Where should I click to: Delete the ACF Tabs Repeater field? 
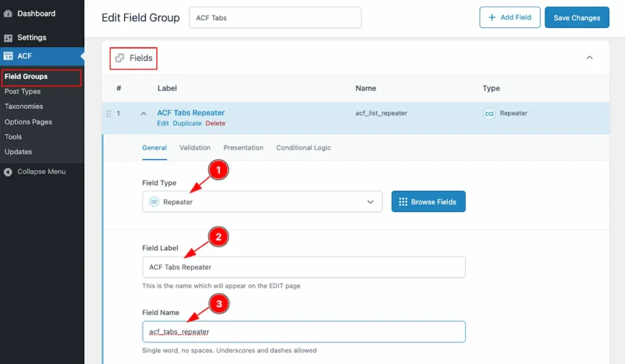pos(215,123)
